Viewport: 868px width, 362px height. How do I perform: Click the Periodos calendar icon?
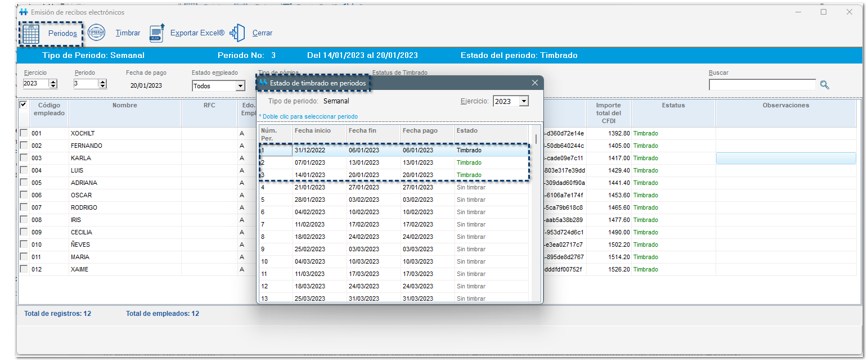pos(30,34)
